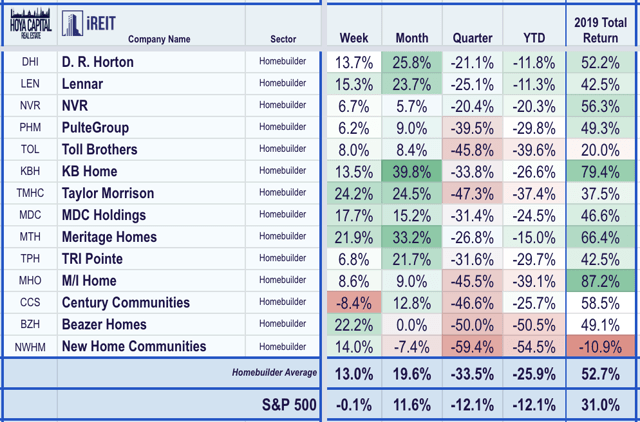
Task: Select the red -8.4% Week cell
Action: click(x=354, y=303)
